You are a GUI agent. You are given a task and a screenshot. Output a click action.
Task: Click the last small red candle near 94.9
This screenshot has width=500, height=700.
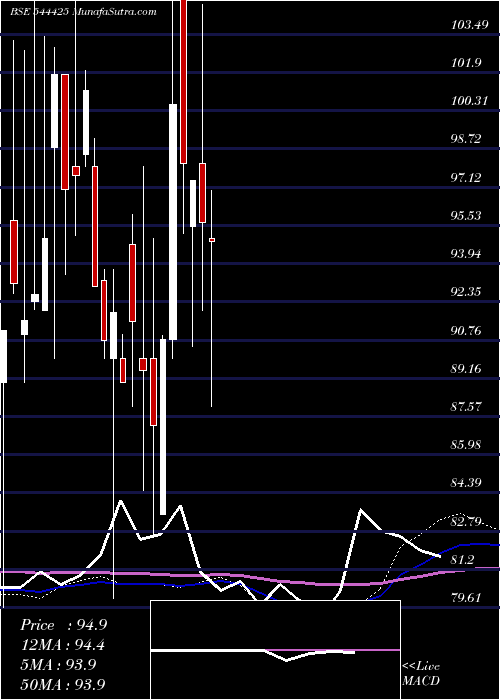click(x=212, y=240)
